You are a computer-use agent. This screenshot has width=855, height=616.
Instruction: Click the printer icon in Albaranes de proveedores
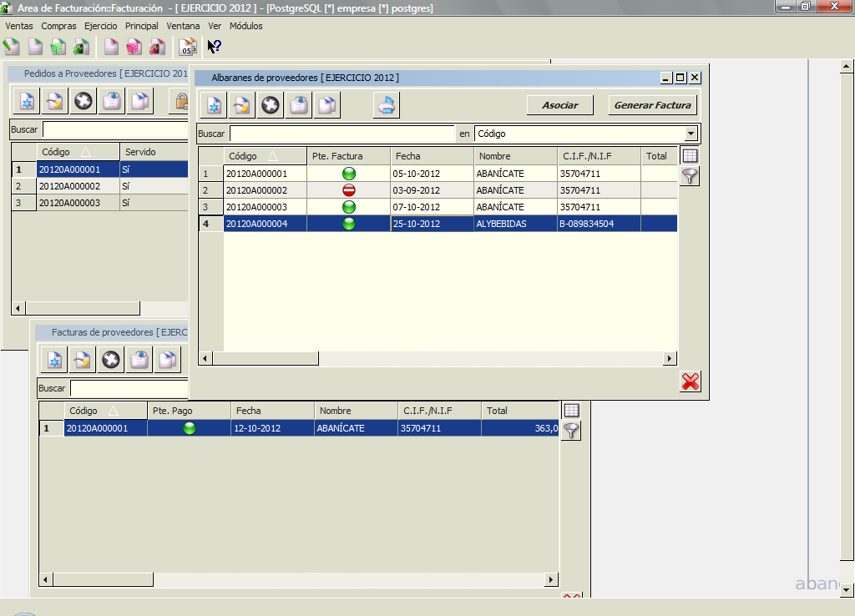386,104
